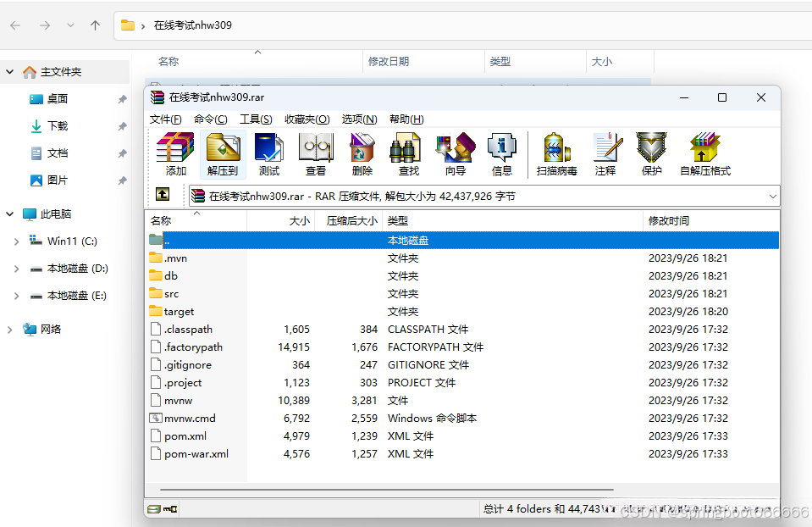
Task: Select the .mvn folder
Action: (x=175, y=258)
